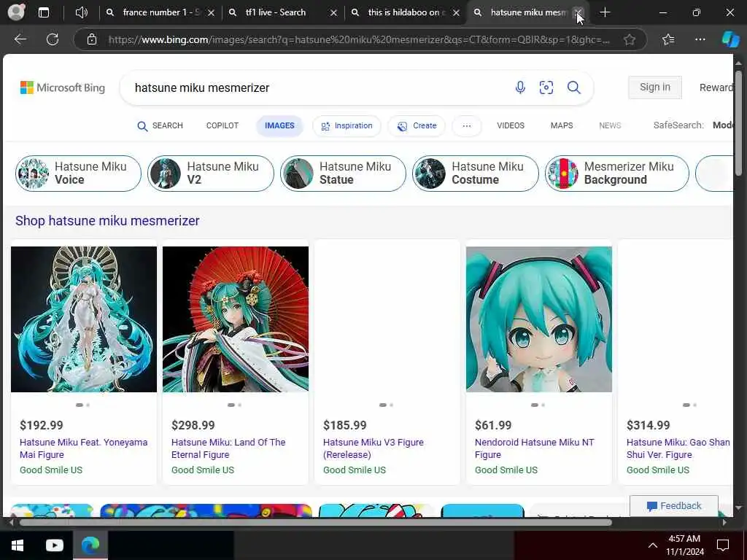Open the Favorites list icon
Screen dimensions: 747x560
(668, 39)
